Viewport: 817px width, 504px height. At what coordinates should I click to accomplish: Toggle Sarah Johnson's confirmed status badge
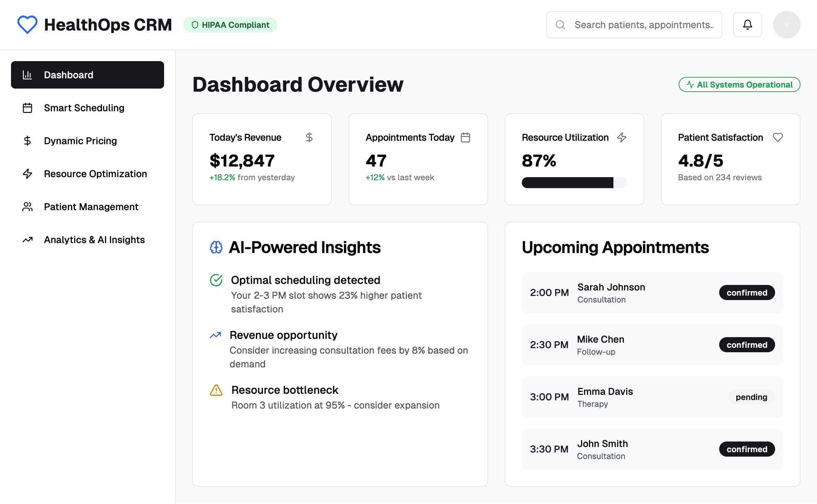tap(747, 292)
